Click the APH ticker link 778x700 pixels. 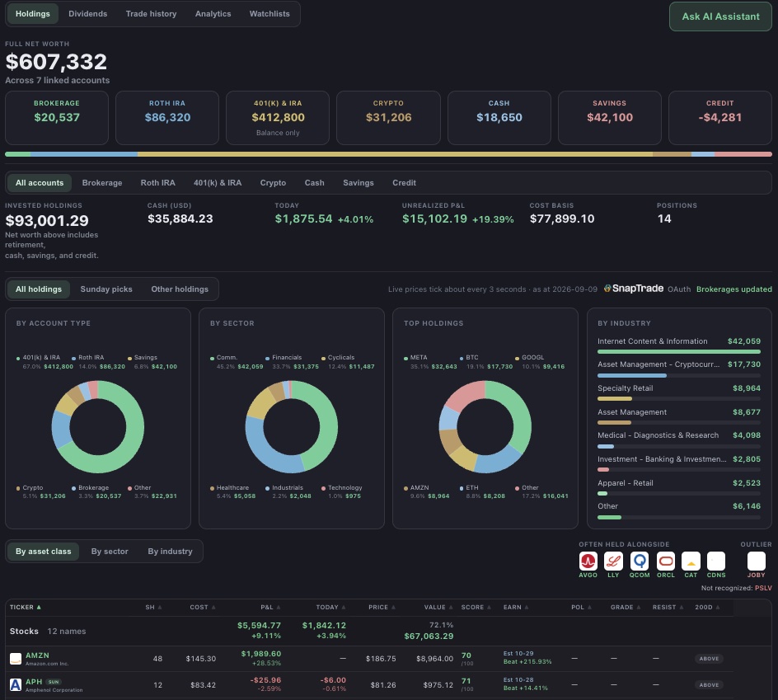34,682
